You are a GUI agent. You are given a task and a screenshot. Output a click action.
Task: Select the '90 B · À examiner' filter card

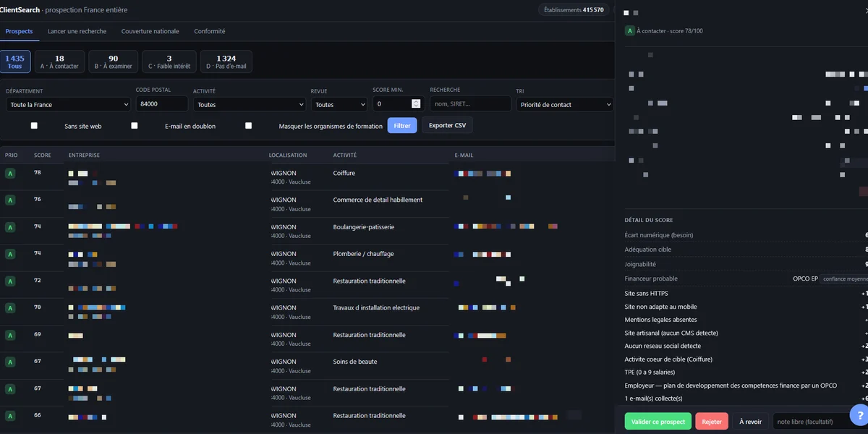pyautogui.click(x=113, y=61)
